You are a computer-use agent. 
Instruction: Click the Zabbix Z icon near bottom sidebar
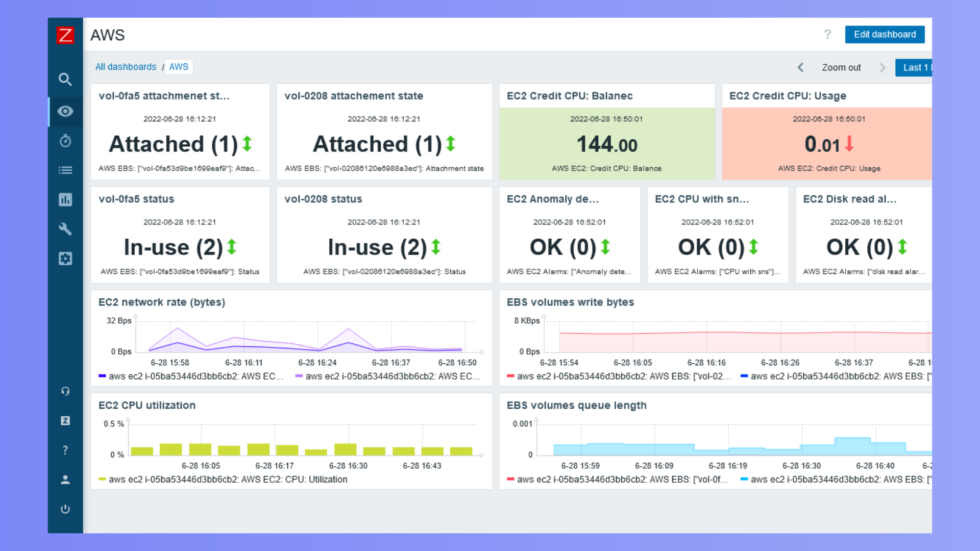(65, 420)
